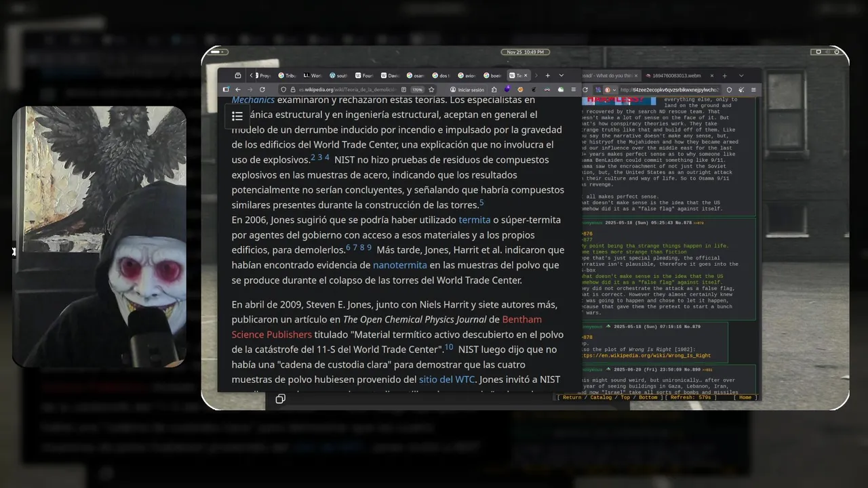The height and width of the screenshot is (488, 868).
Task: Click the Return link in board footer
Action: point(572,397)
